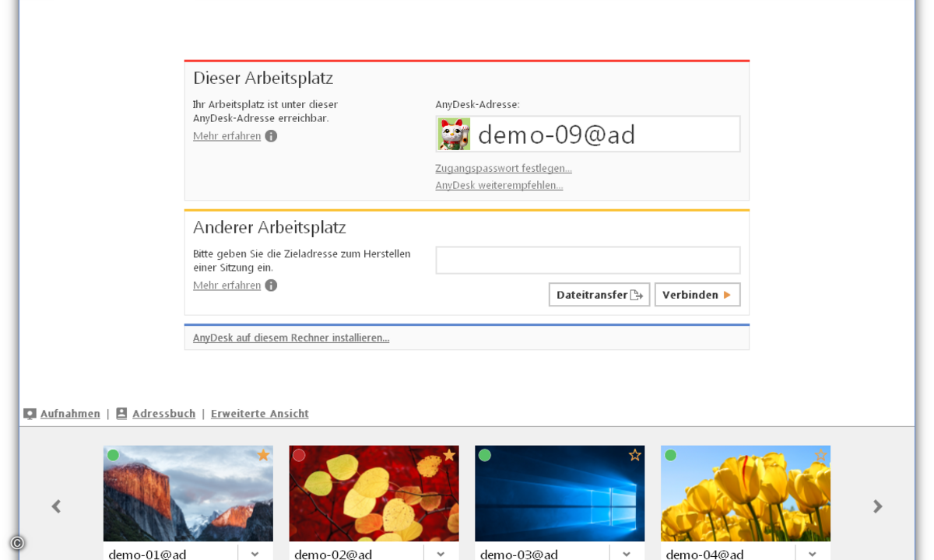
Task: Click the Adressbuch contact icon
Action: coord(121,414)
